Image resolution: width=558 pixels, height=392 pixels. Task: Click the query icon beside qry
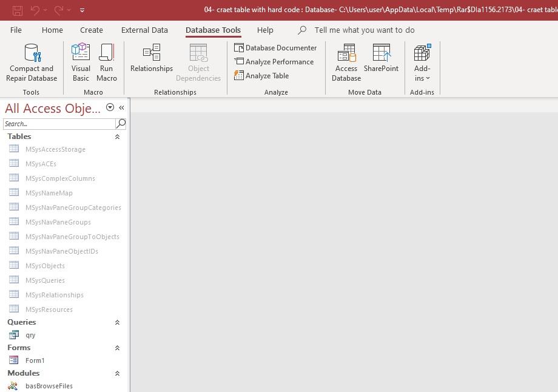(x=14, y=334)
